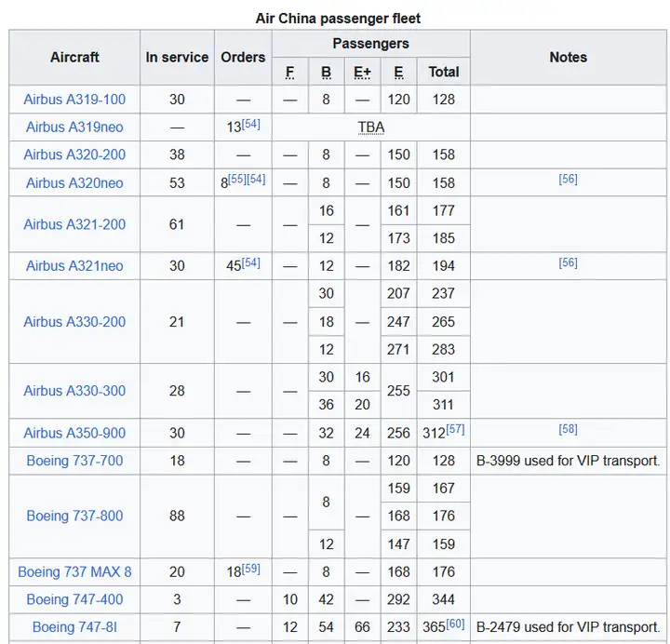
Task: Follow citation [58] in A350-900 notes
Action: pos(568,429)
